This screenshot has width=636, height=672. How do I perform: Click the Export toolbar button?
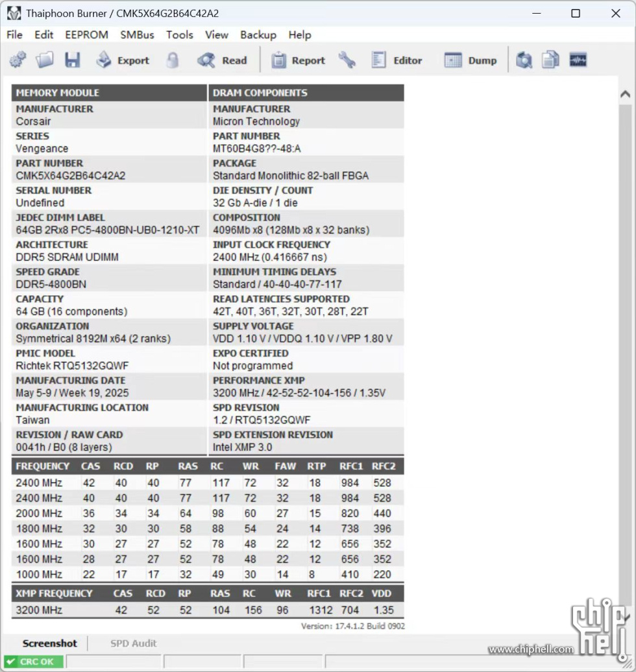(x=123, y=60)
